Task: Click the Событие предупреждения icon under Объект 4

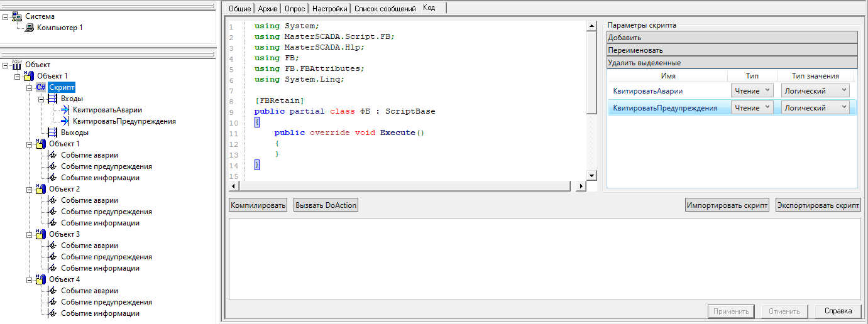Action: [x=53, y=302]
